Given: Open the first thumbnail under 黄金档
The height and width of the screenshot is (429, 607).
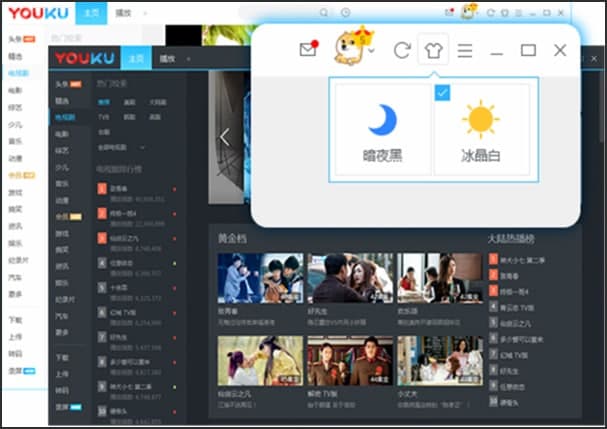Looking at the screenshot, I should click(260, 278).
